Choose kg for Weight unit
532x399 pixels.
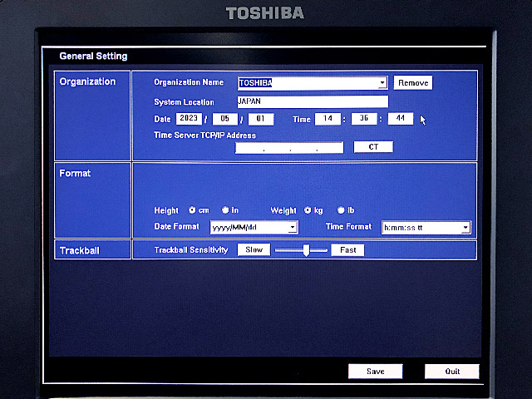[x=308, y=210]
